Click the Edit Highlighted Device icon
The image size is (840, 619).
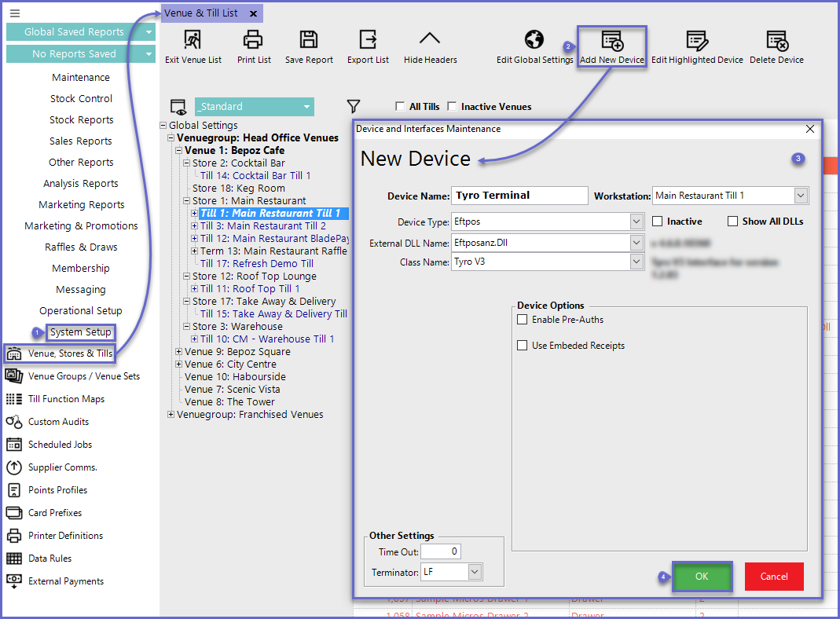696,40
